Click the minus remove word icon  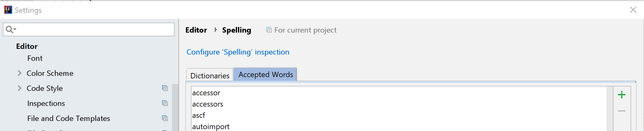click(621, 111)
